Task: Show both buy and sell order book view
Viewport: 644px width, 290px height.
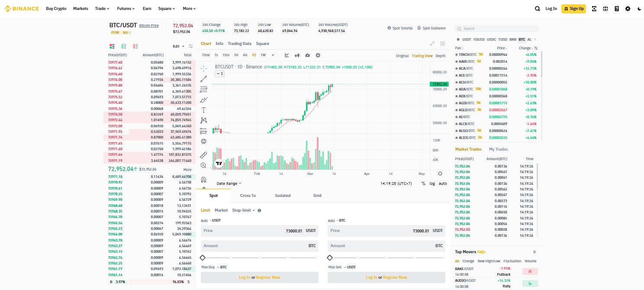Action: tap(112, 46)
